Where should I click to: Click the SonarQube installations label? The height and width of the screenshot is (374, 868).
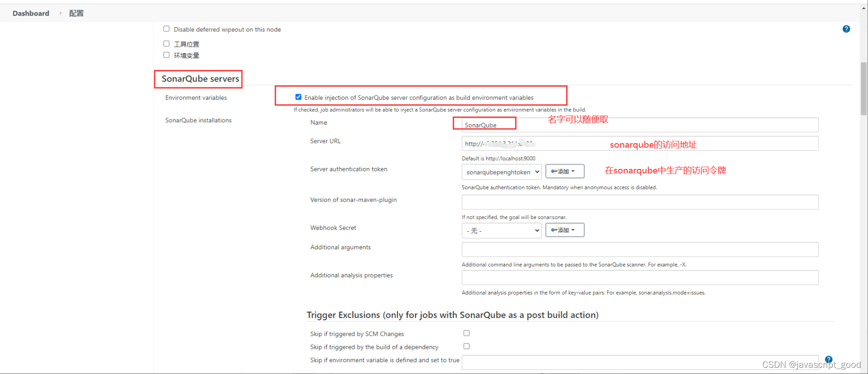coord(199,120)
